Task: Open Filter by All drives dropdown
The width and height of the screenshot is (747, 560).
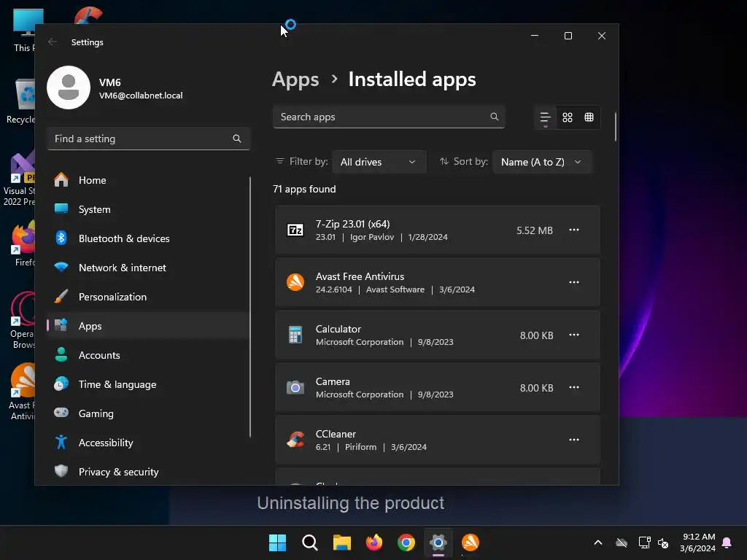Action: pyautogui.click(x=379, y=162)
